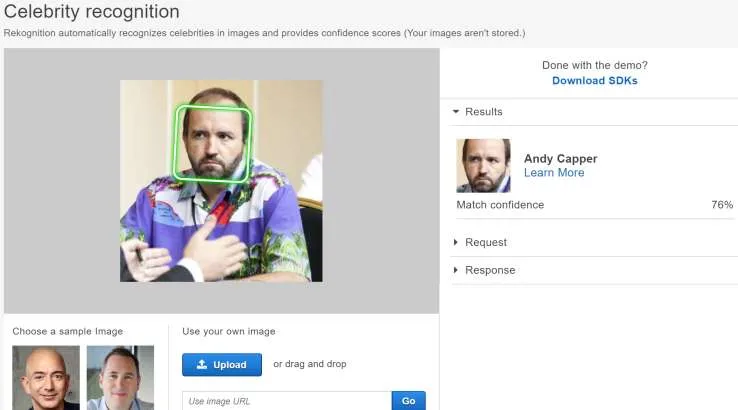Click the upload arrow icon on Upload button
The image size is (738, 410).
[202, 365]
